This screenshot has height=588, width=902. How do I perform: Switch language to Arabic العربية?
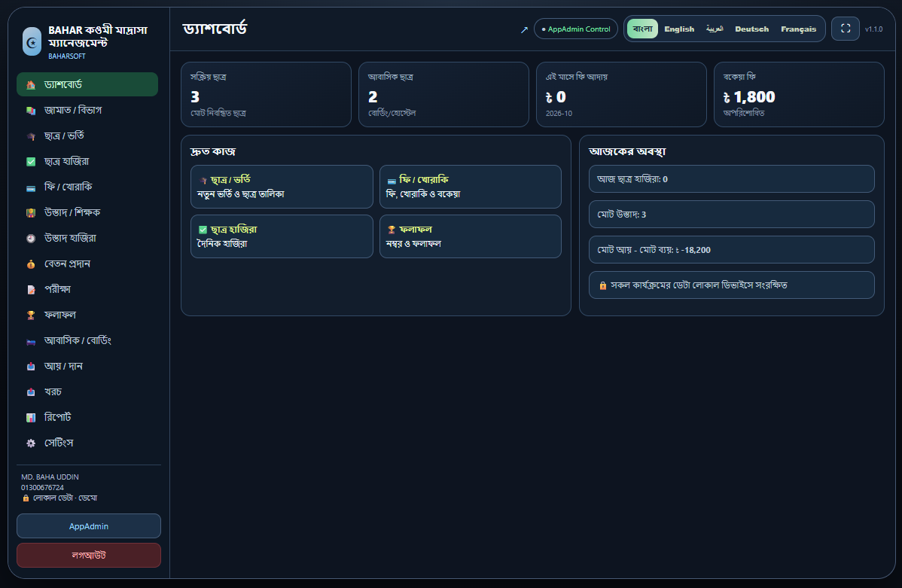click(715, 29)
